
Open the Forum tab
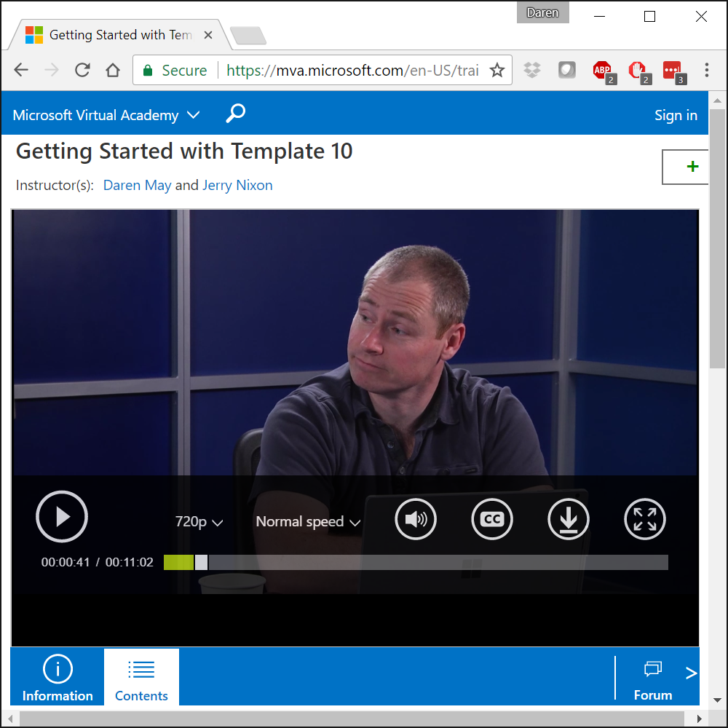(653, 681)
